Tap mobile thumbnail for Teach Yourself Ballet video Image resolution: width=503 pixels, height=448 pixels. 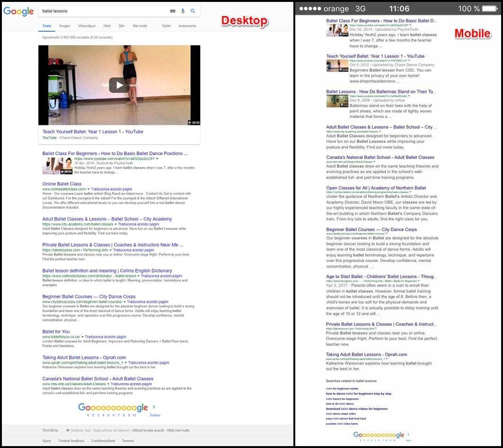(x=337, y=66)
